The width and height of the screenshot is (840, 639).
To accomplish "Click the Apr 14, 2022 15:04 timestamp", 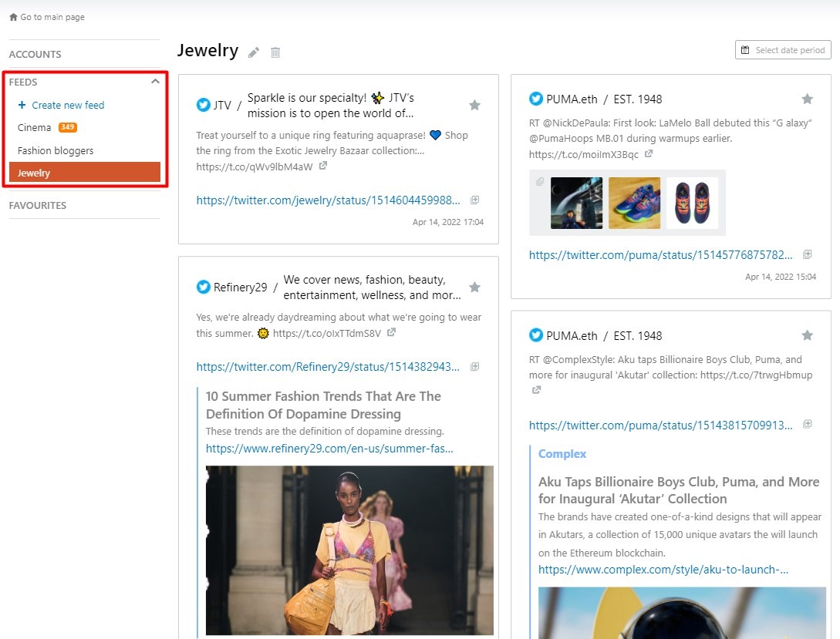I will (781, 277).
